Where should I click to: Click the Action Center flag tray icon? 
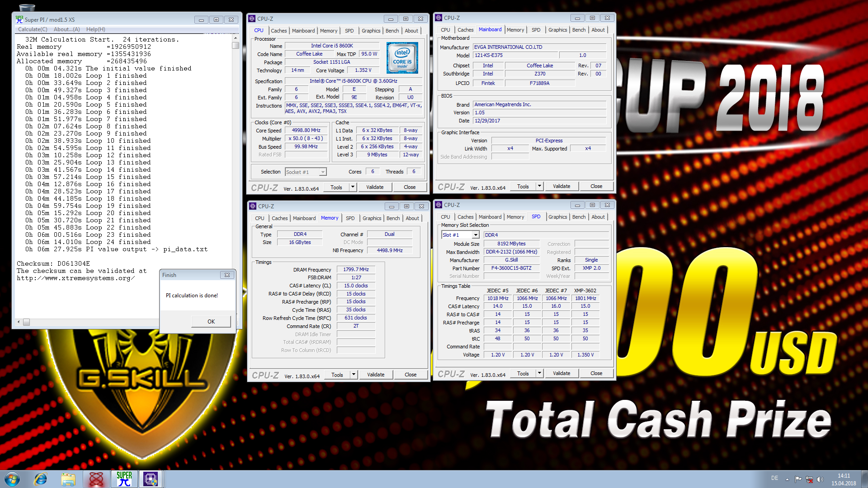click(798, 479)
